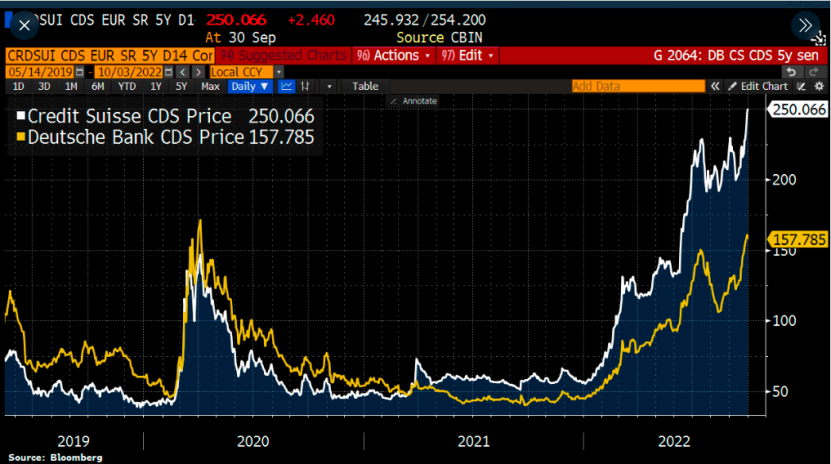Open the calendar picker for the start date

click(x=79, y=72)
